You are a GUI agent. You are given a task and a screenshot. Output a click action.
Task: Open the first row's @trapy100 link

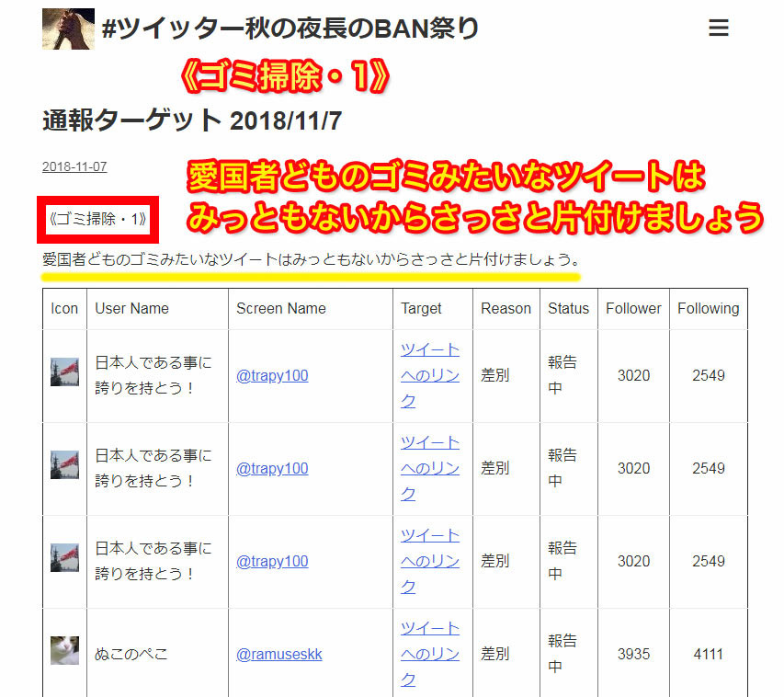pyautogui.click(x=272, y=375)
